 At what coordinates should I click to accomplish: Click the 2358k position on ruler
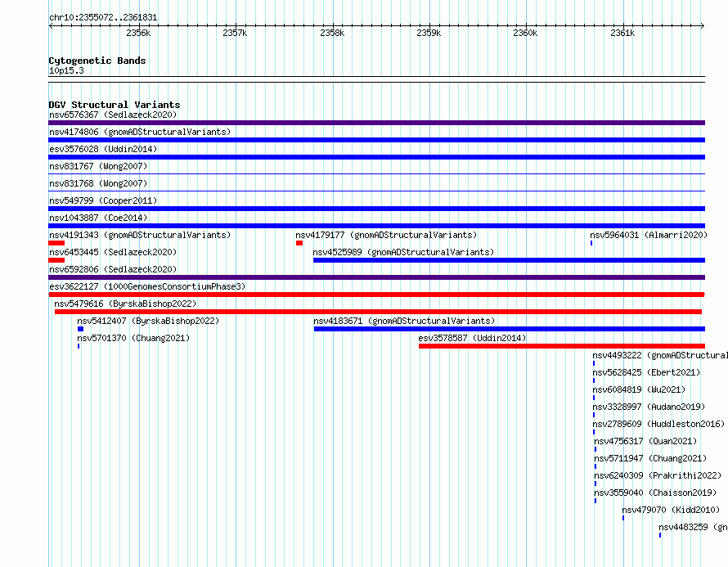332,33
